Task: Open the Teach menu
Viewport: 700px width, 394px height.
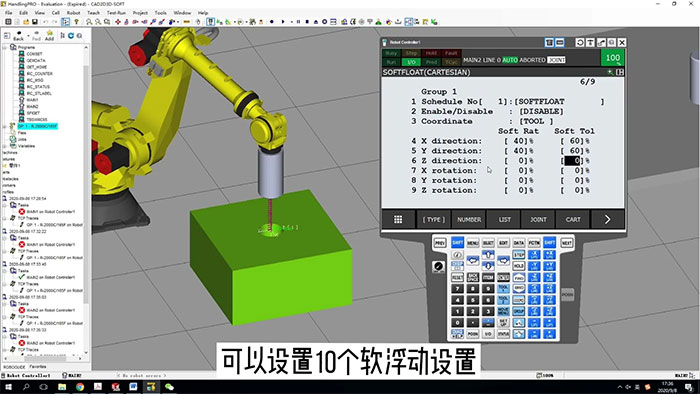Action: (93, 13)
